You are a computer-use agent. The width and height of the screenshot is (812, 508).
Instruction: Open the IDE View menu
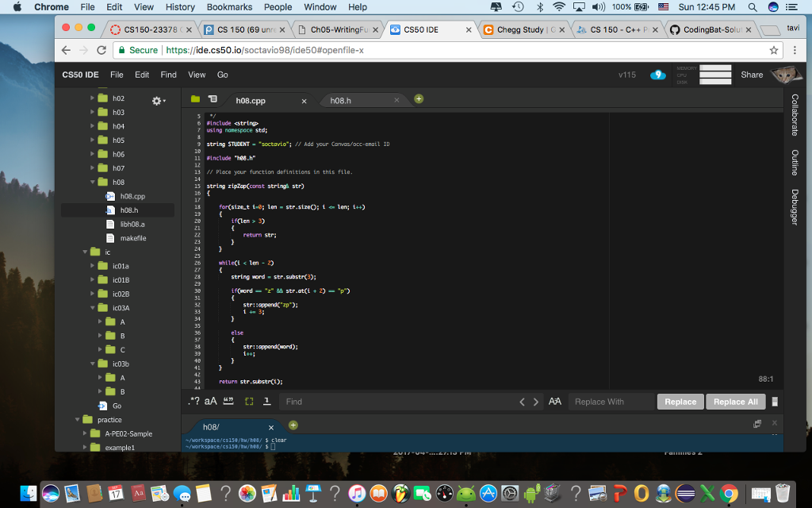coord(197,75)
